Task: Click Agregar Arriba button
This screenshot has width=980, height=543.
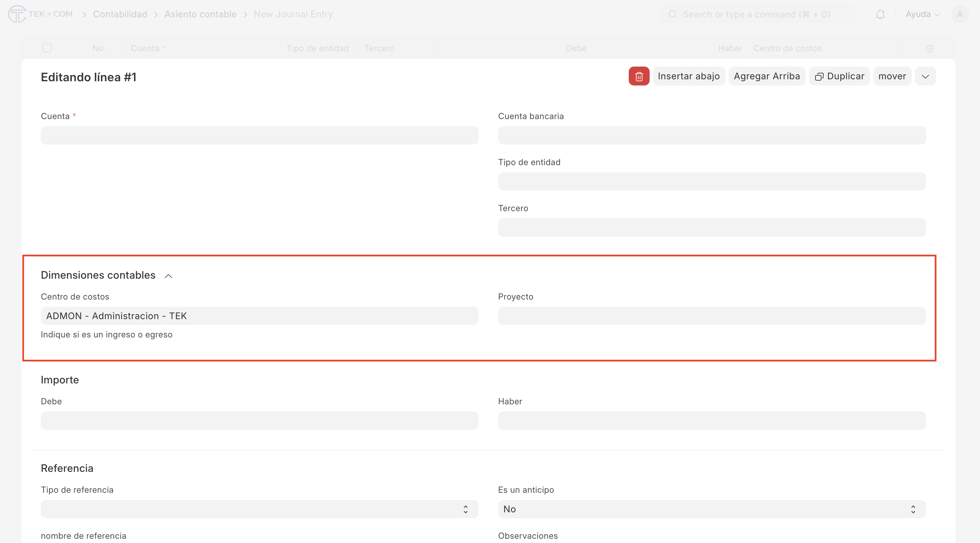Action: 767,76
